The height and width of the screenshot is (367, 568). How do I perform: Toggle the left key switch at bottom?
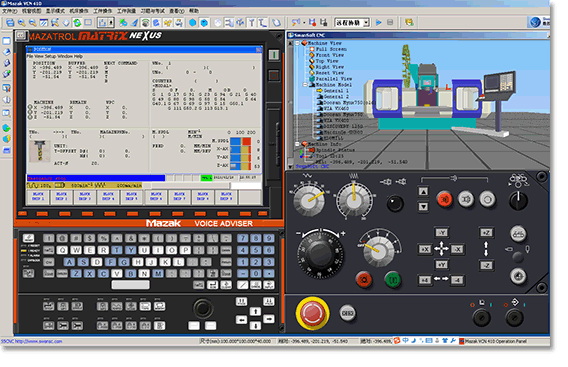pyautogui.click(x=482, y=318)
